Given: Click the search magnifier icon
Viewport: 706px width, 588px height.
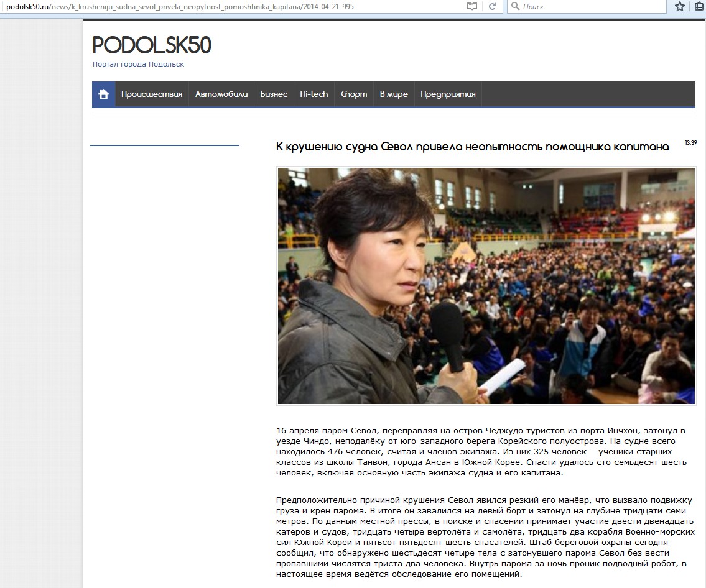Looking at the screenshot, I should coord(515,6).
